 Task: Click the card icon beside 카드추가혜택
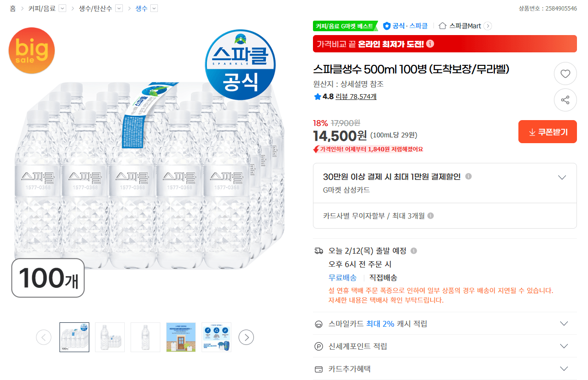pos(318,368)
